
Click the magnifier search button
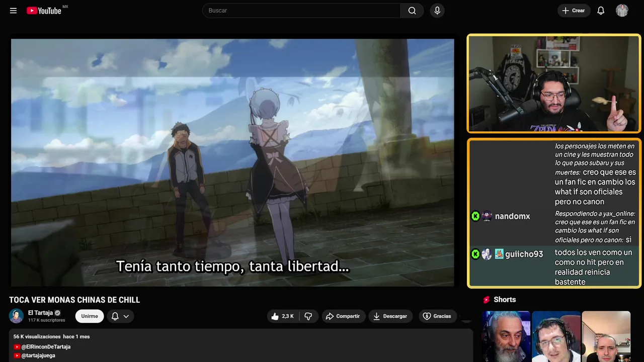point(412,11)
